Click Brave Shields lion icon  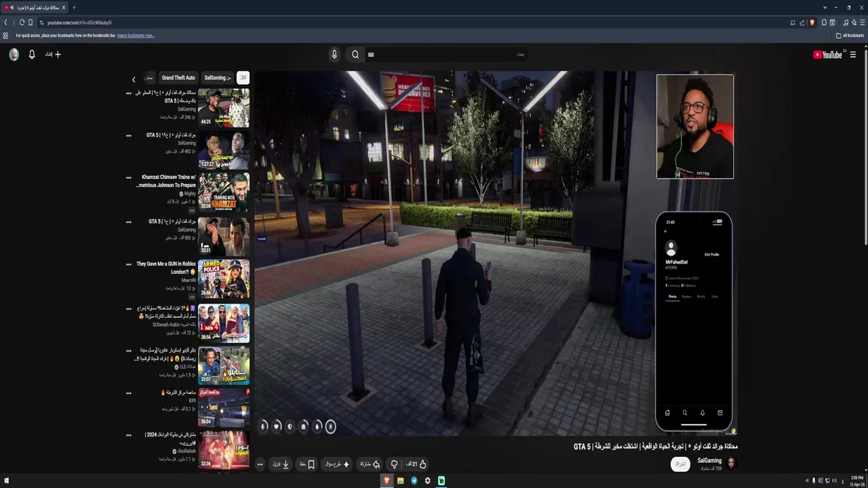pos(812,22)
